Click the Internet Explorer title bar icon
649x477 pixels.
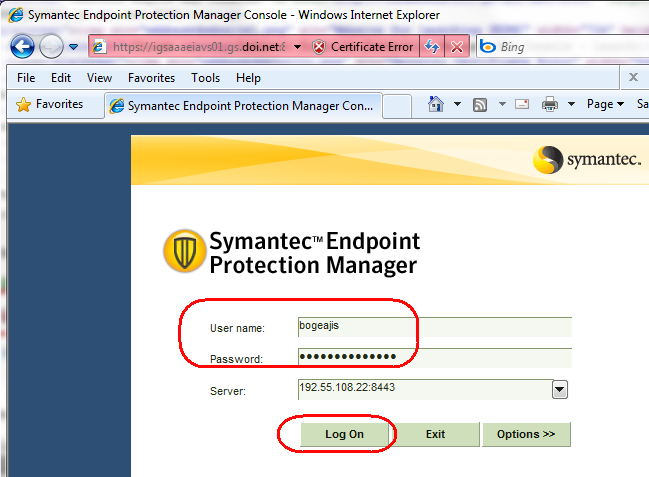pyautogui.click(x=16, y=15)
